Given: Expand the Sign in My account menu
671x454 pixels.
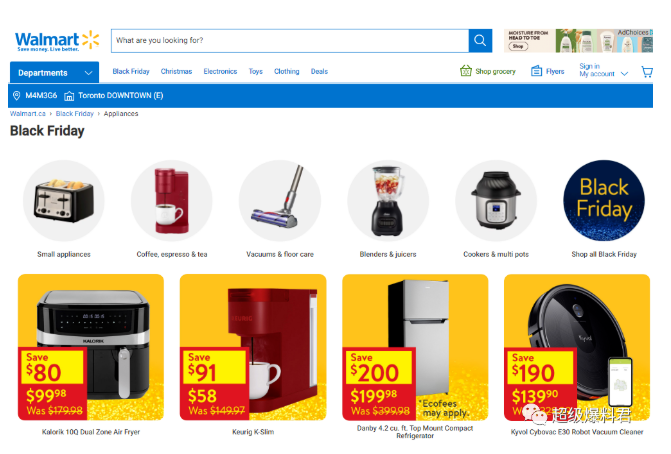Looking at the screenshot, I should coord(603,70).
